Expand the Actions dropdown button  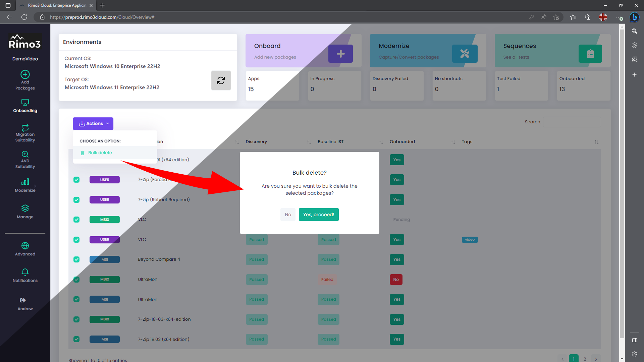click(x=93, y=124)
